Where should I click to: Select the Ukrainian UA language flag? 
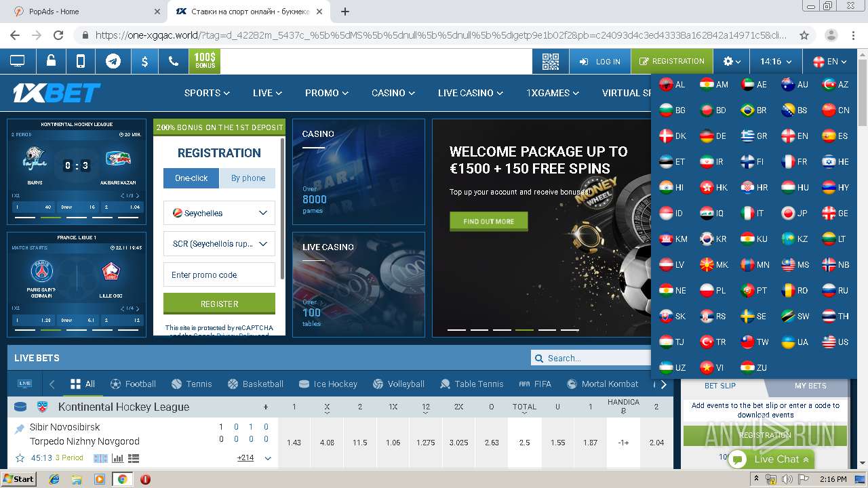pyautogui.click(x=794, y=342)
